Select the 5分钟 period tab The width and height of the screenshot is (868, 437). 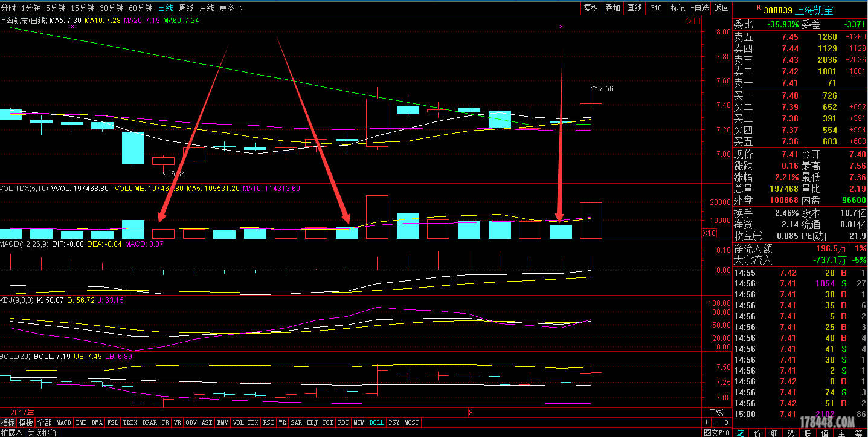[x=56, y=8]
